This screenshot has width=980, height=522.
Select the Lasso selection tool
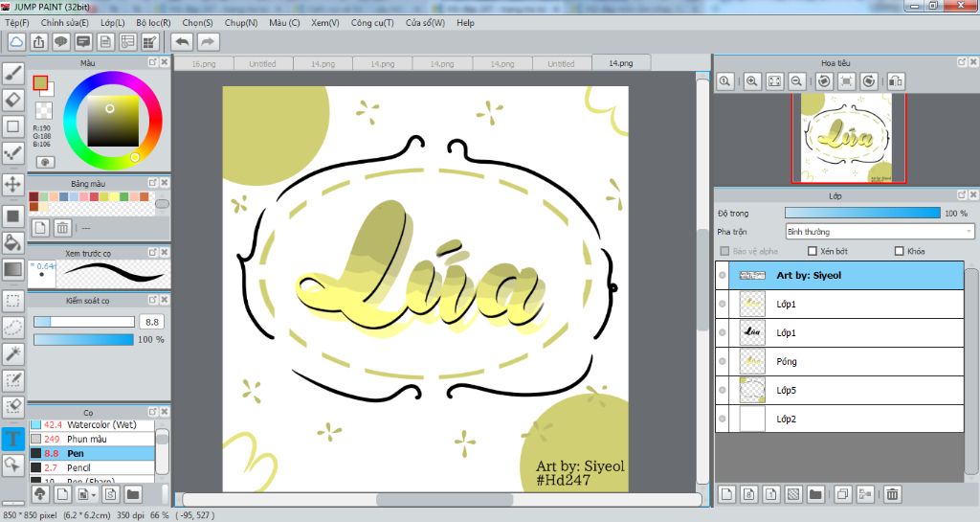click(13, 327)
